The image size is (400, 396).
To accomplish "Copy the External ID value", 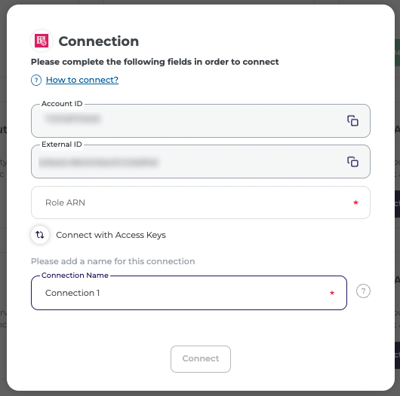I will click(353, 162).
